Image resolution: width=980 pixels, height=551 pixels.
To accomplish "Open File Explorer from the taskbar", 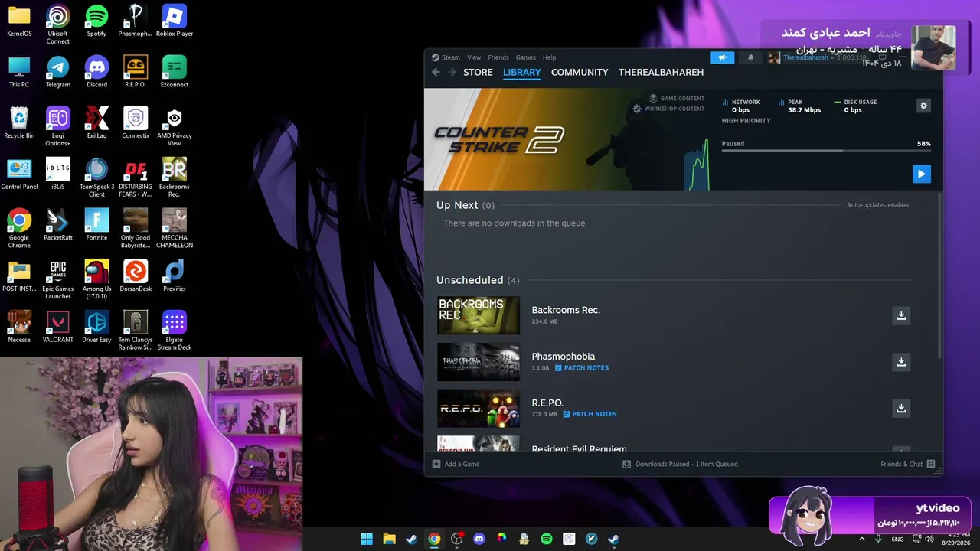I will click(389, 539).
